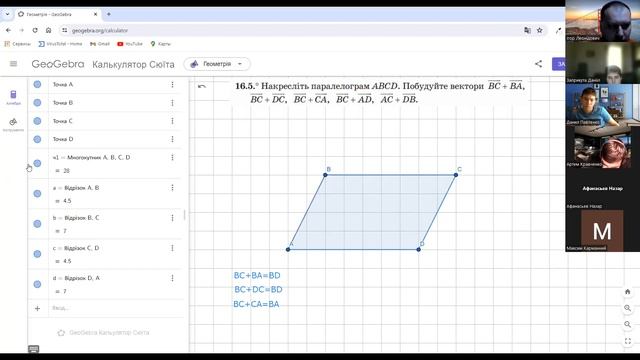Open the three-dot menu for Точка B
This screenshot has height=360, width=640.
172,102
